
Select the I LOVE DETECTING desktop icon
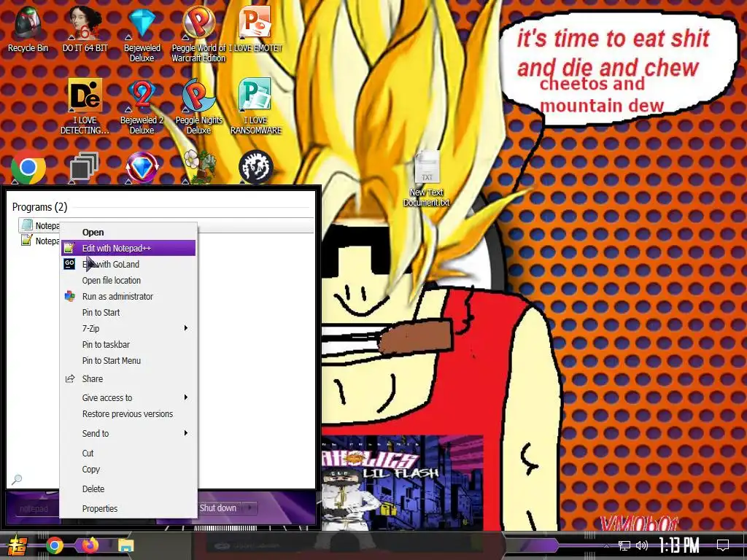[85, 106]
